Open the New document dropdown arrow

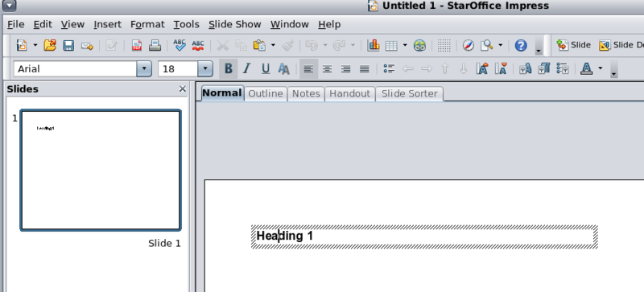(35, 45)
